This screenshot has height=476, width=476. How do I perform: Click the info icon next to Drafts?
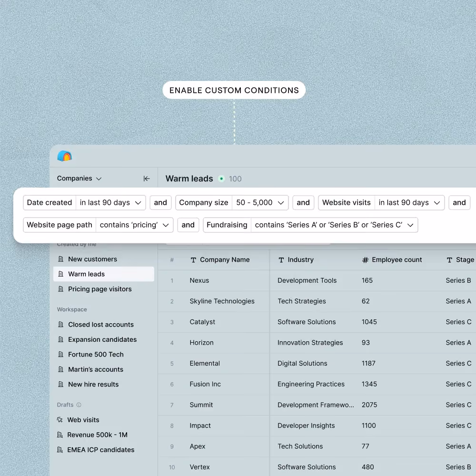point(79,405)
